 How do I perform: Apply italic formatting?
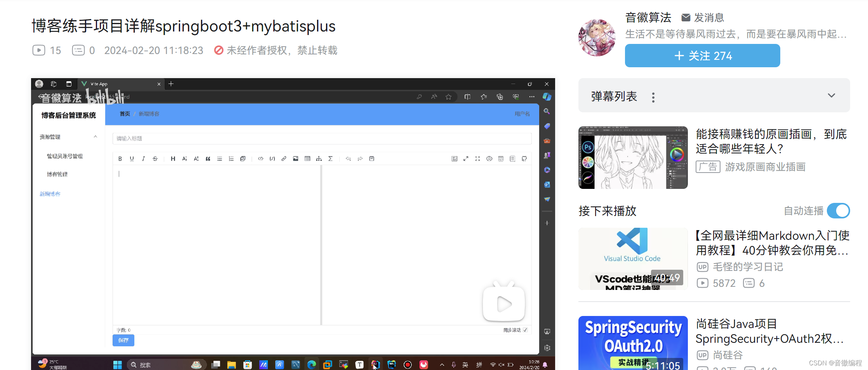(143, 159)
